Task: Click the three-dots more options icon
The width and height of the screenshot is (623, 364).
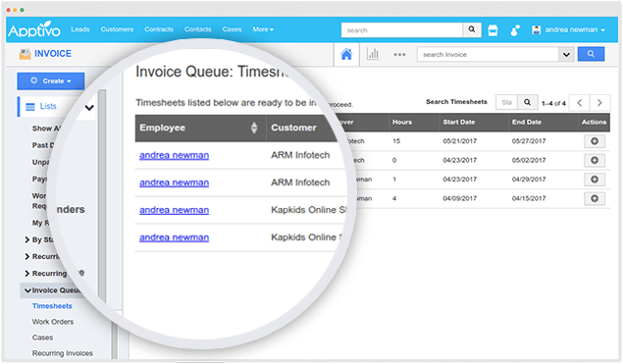Action: click(399, 54)
